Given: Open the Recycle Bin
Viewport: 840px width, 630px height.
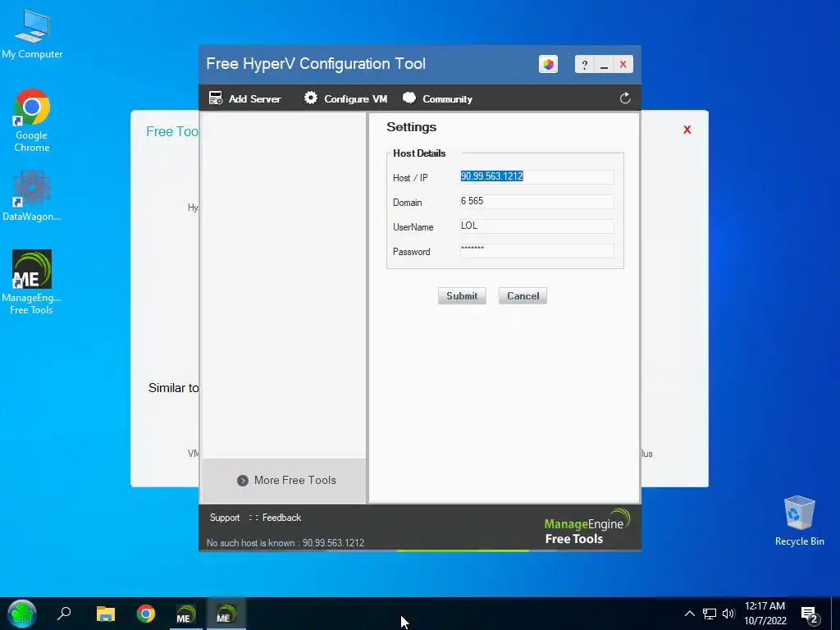Looking at the screenshot, I should pos(799,521).
